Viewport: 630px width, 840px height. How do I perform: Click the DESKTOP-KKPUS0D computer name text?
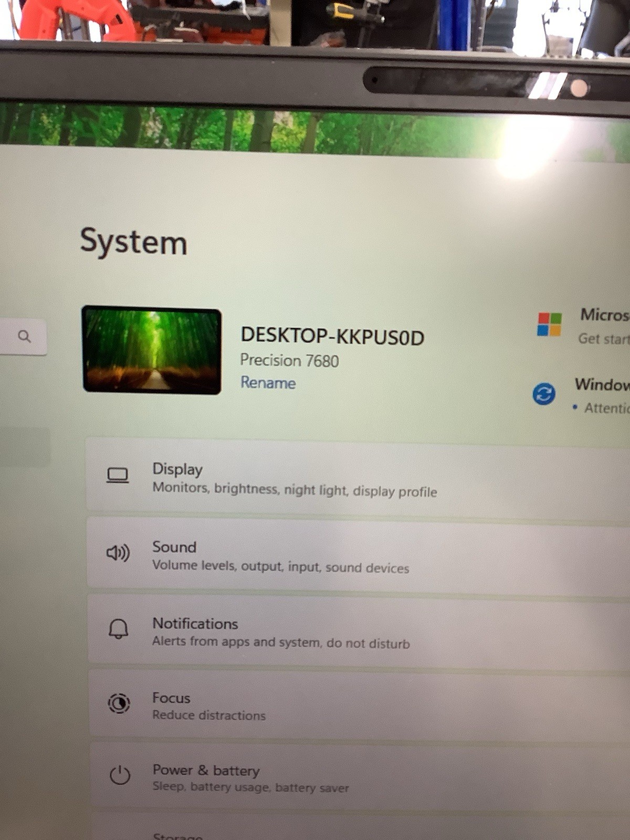[332, 336]
